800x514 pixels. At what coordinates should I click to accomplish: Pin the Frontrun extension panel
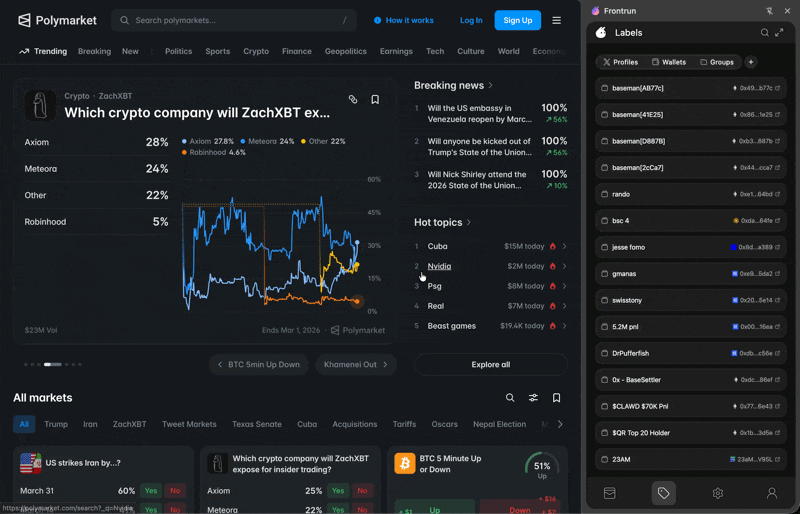[x=769, y=11]
